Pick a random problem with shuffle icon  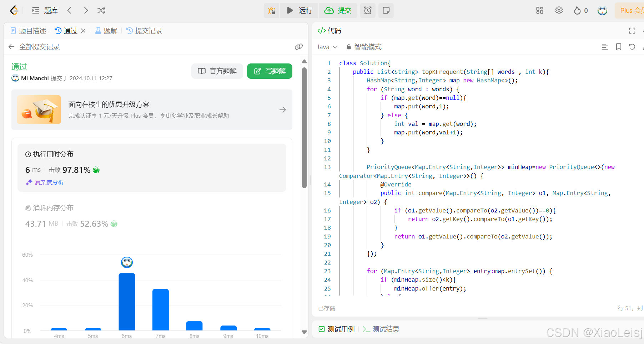click(x=101, y=10)
